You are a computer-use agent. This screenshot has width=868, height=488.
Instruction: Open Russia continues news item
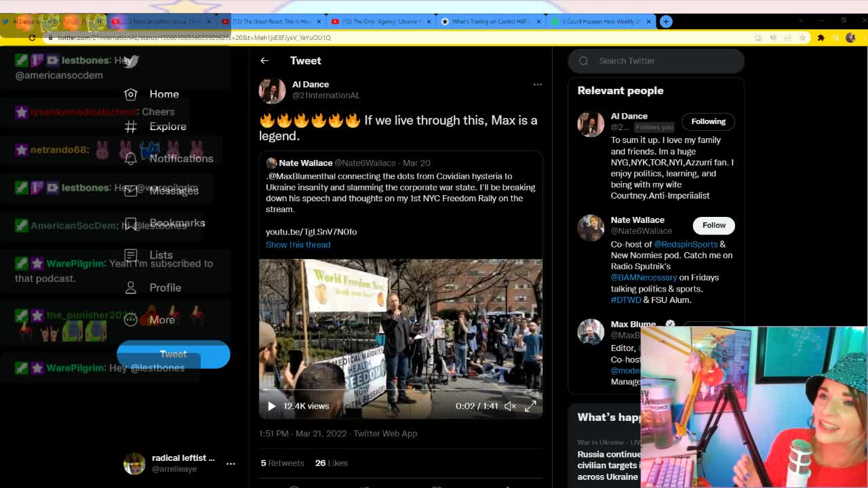click(x=608, y=466)
